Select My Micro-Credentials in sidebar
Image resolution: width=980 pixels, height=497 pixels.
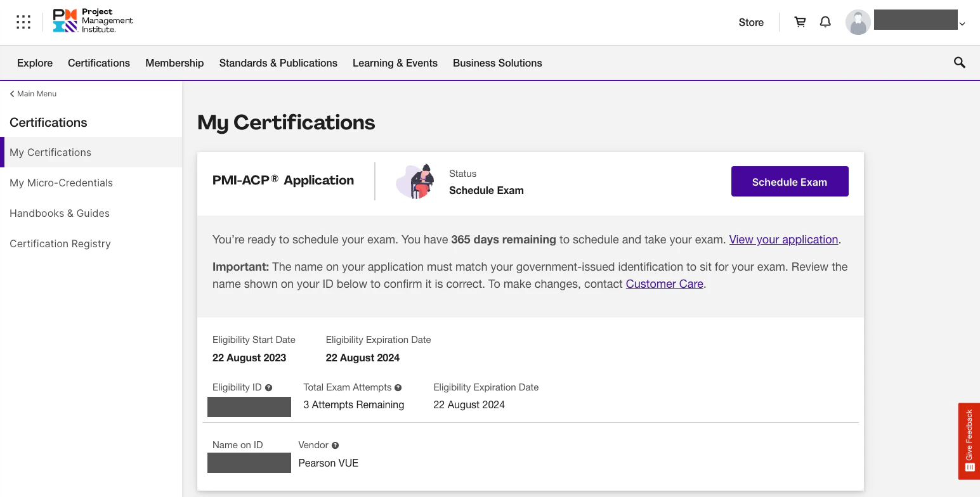pos(91,183)
